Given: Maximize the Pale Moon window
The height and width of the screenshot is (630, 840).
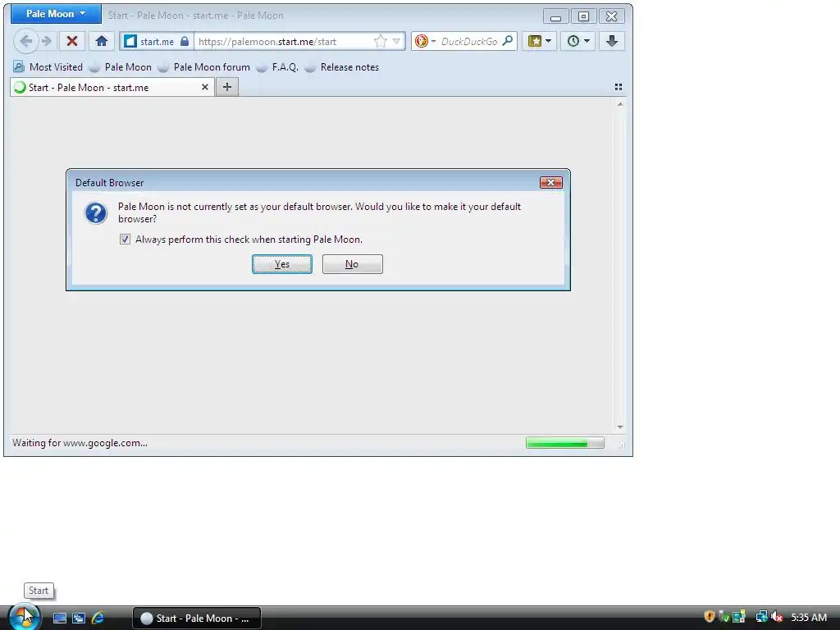Looking at the screenshot, I should coord(583,16).
